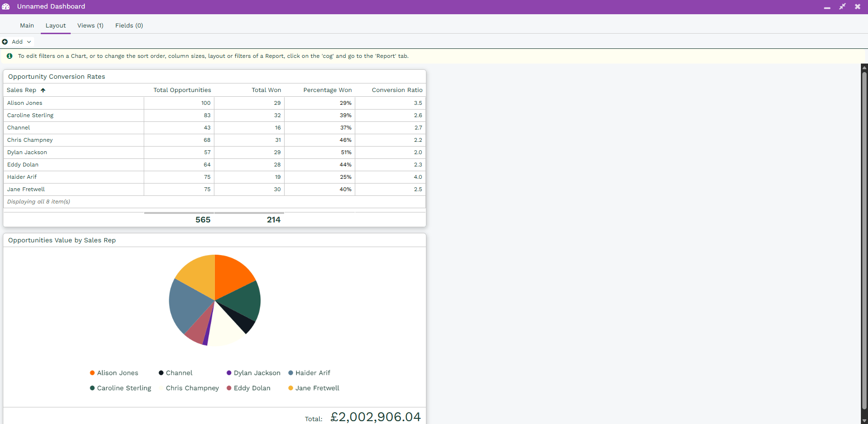Open the Views (1) tab

[x=90, y=26]
